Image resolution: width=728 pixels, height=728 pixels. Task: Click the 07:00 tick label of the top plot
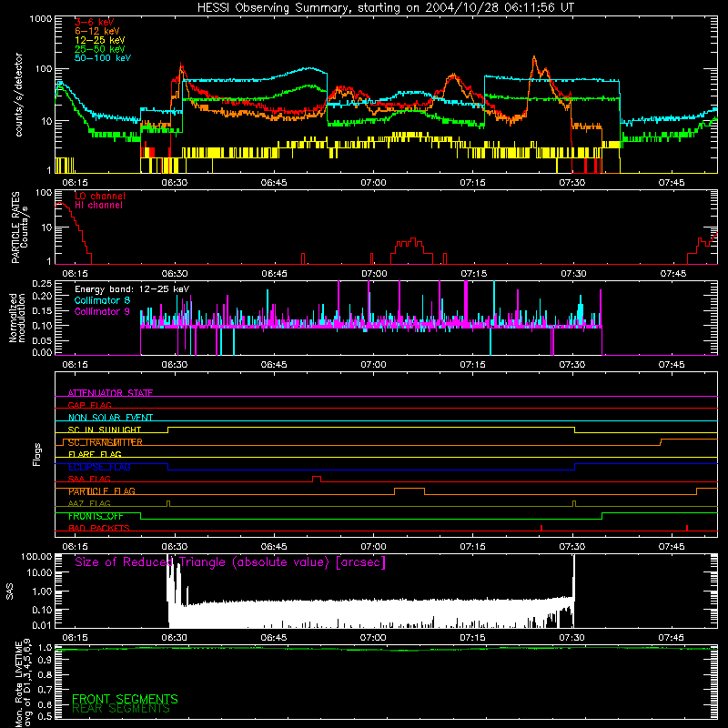[373, 183]
